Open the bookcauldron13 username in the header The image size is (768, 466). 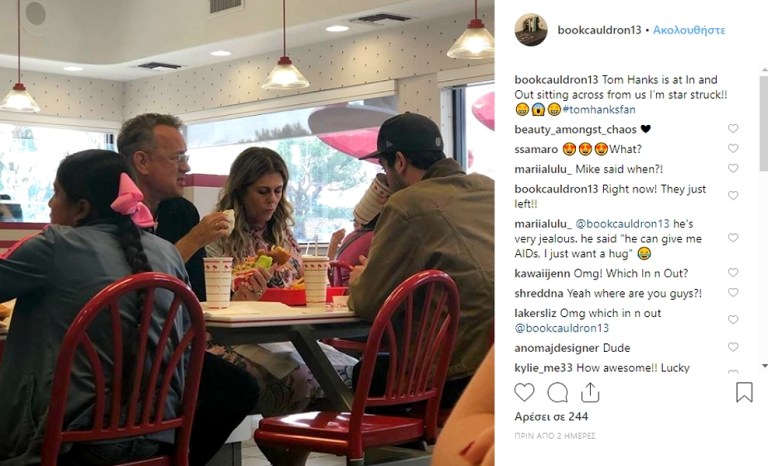click(599, 30)
